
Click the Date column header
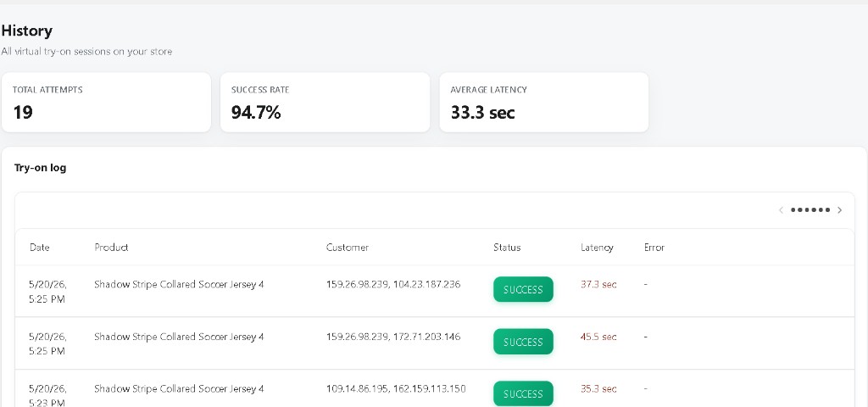coord(39,248)
